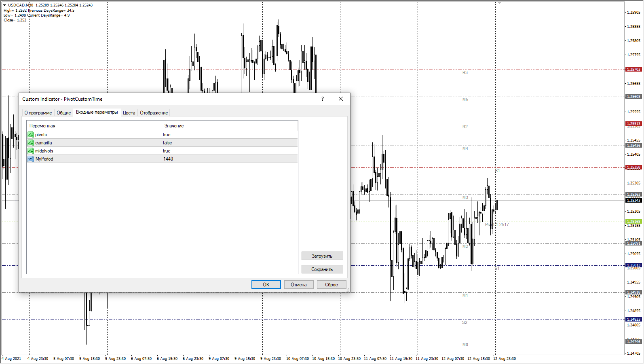Click the question mark help icon

pos(322,99)
